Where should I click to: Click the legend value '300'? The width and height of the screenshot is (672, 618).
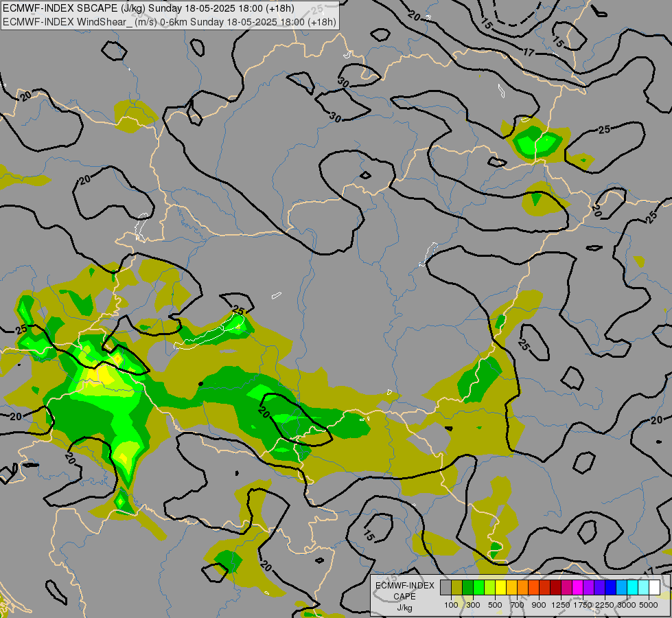tap(473, 605)
